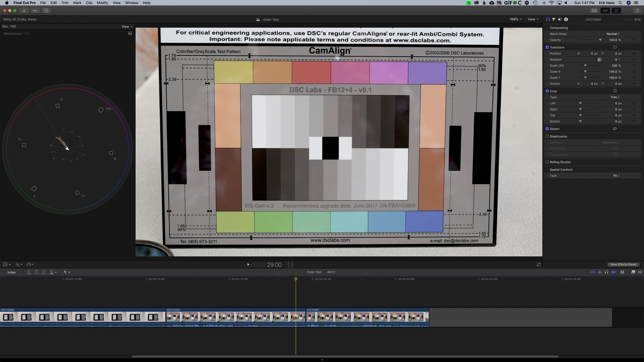The width and height of the screenshot is (644, 362).
Task: Enable the Rolling Shutter checkbox
Action: click(x=547, y=162)
